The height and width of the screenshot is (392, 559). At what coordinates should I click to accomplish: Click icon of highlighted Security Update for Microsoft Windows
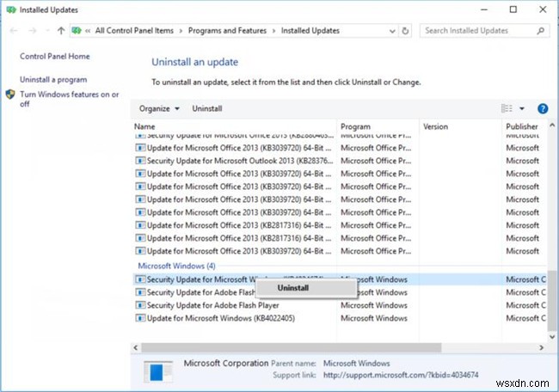click(x=140, y=279)
